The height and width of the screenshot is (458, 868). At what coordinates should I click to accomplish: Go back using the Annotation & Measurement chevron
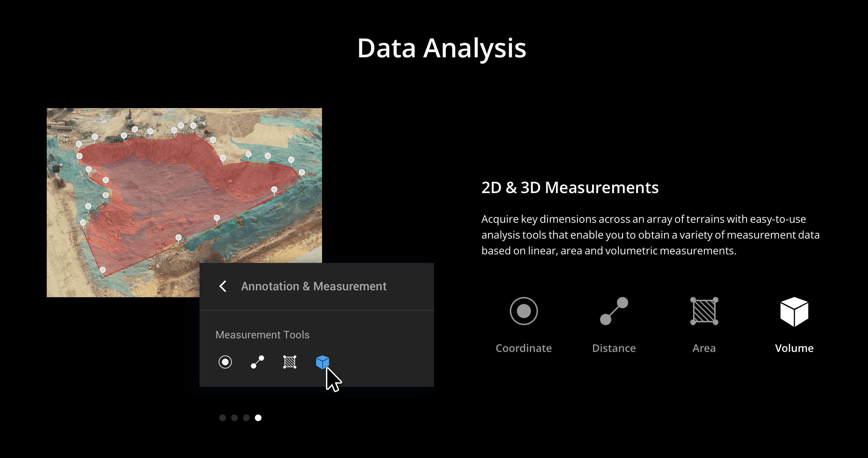click(223, 286)
